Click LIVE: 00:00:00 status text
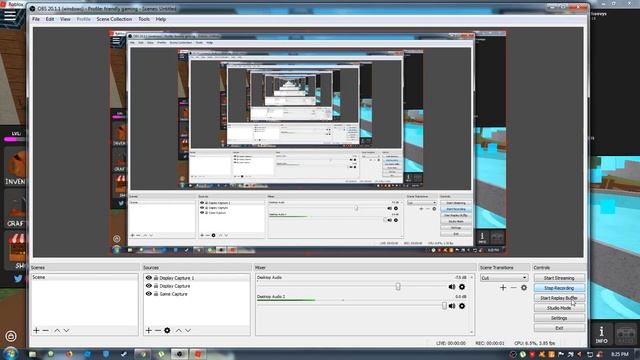640x360 pixels. [x=451, y=343]
